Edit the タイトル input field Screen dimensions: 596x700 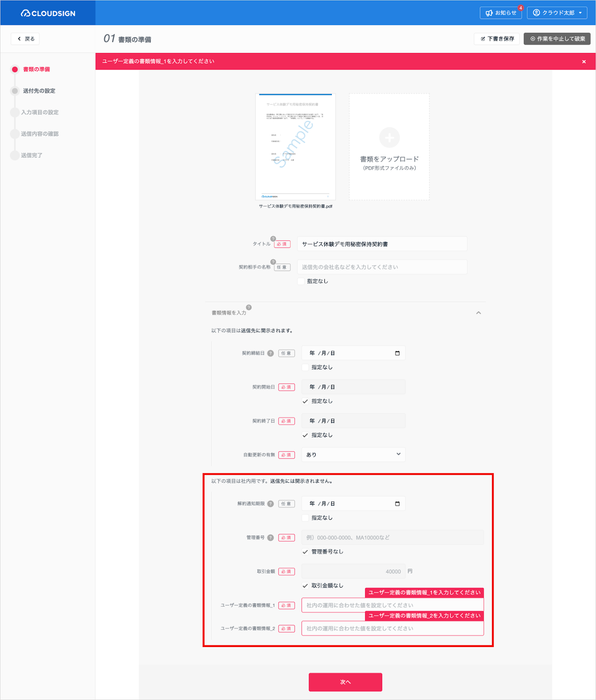click(x=382, y=244)
